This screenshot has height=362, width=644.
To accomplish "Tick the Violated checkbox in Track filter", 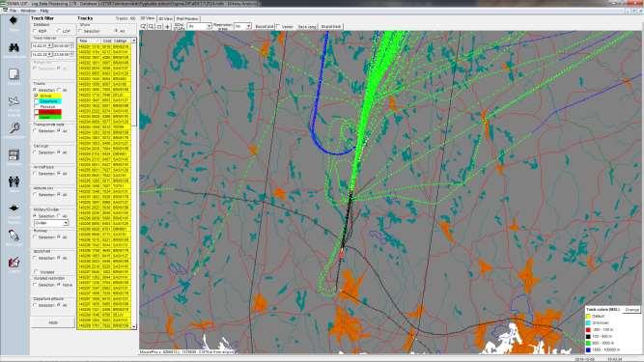I will (36, 272).
